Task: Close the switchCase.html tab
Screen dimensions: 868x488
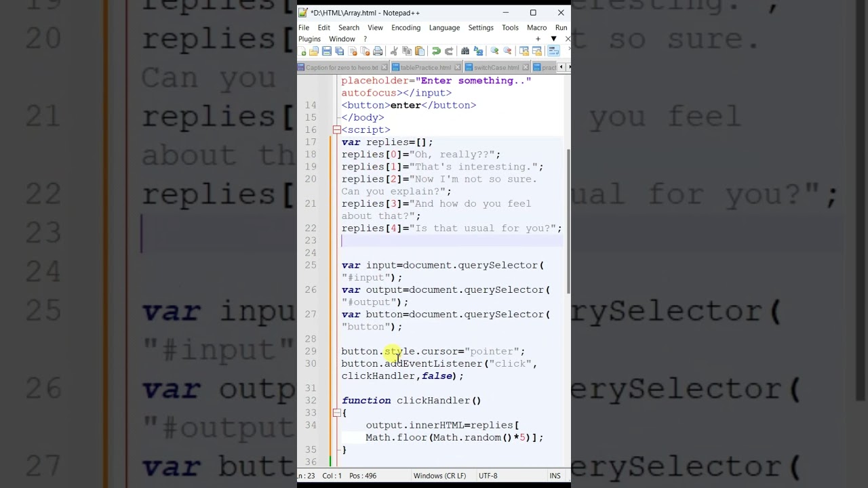Action: 525,68
